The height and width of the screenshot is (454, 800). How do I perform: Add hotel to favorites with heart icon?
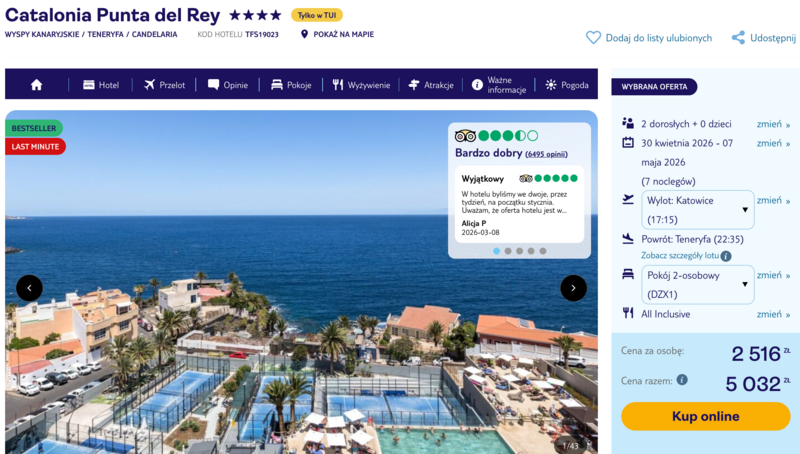[x=593, y=38]
